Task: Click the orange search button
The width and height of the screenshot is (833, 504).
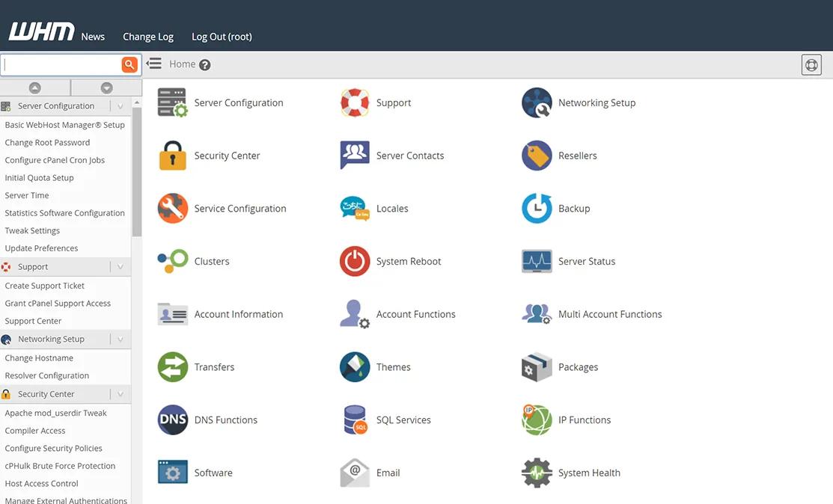Action: click(129, 65)
